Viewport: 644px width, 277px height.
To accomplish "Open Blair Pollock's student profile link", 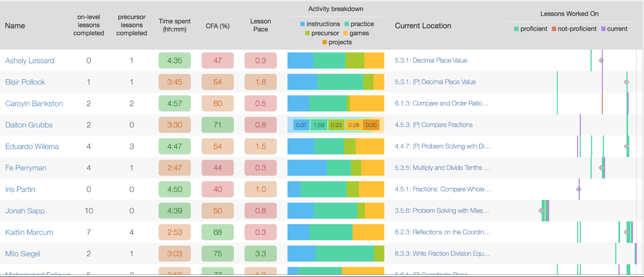I will point(25,82).
